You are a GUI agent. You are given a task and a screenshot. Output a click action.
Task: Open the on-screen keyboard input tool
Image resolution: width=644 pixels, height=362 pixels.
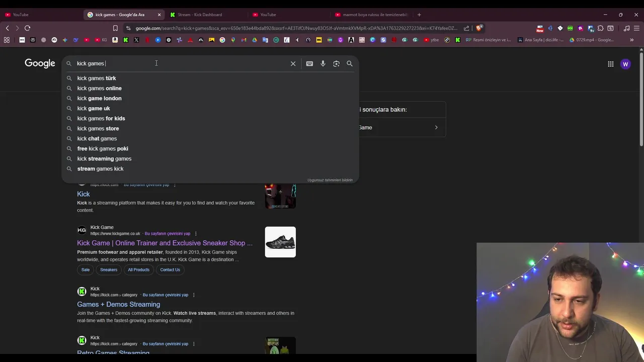[x=309, y=63]
